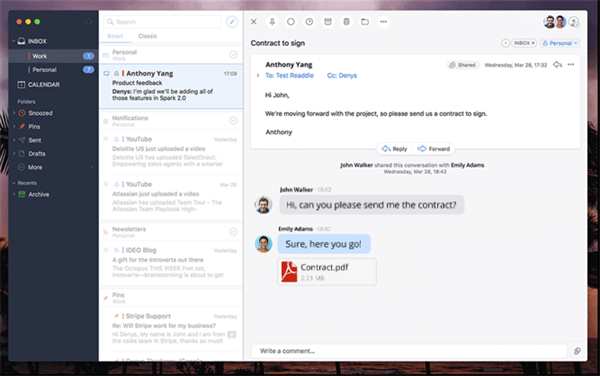Pin the email using the pin icon
The width and height of the screenshot is (600, 376).
272,22
